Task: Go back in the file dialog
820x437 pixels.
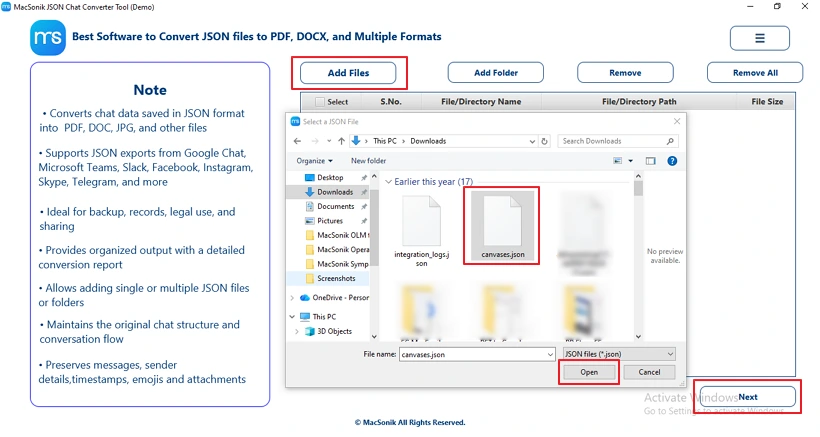Action: coord(297,141)
